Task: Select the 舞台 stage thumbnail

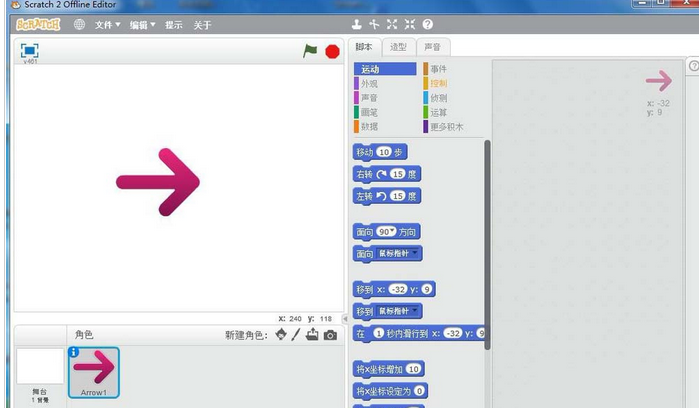Action: (40, 370)
